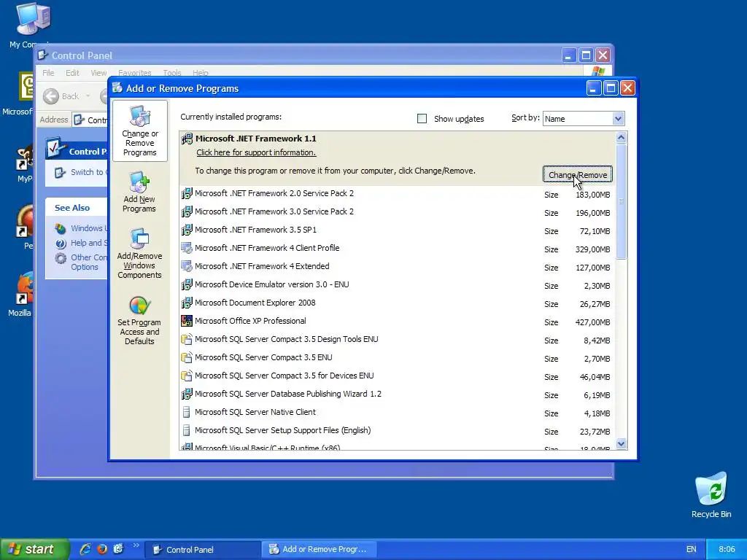Click the Change/Remove button
The image size is (747, 560).
(578, 175)
